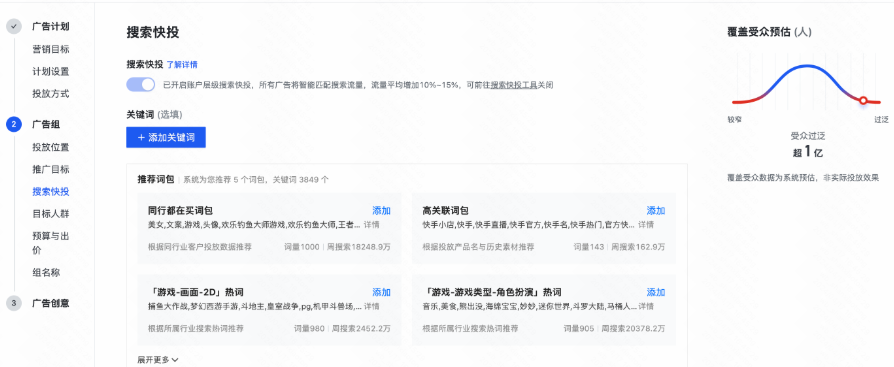
Task: Click 周搜索2452.2万 value
Action: click(x=361, y=329)
